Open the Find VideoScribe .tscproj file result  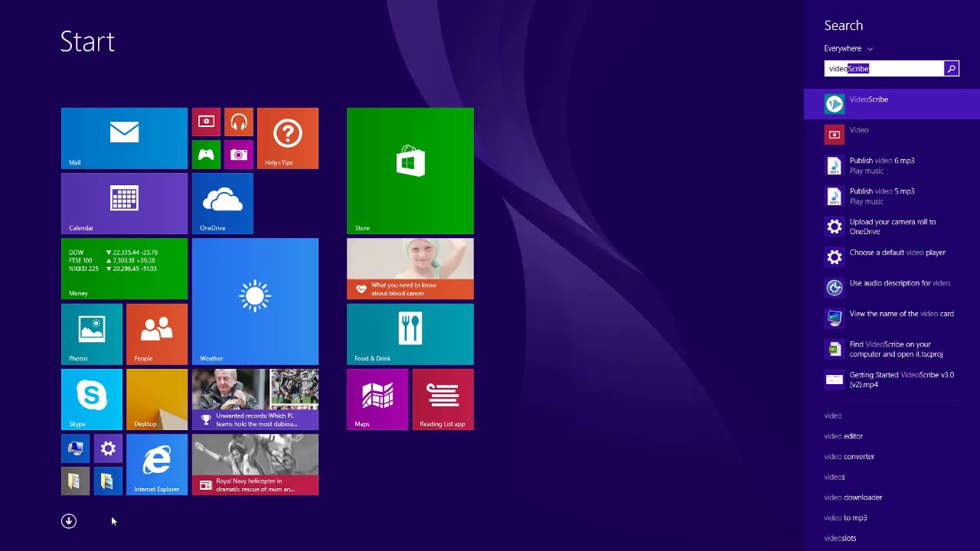click(x=892, y=349)
